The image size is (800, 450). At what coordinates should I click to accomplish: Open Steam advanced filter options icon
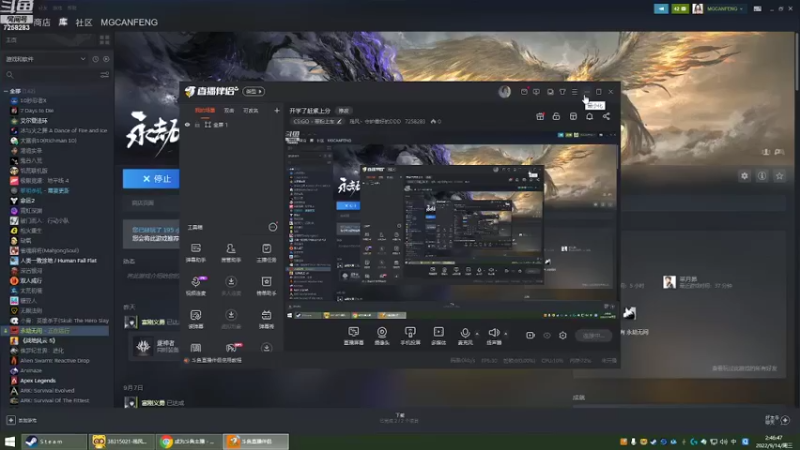(x=105, y=75)
